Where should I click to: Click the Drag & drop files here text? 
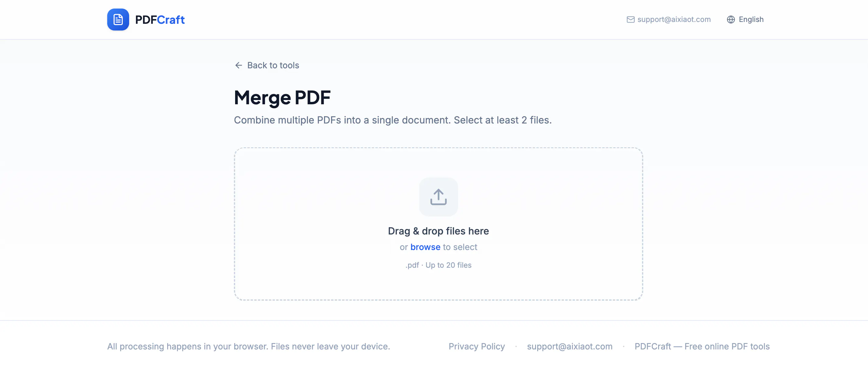tap(438, 231)
